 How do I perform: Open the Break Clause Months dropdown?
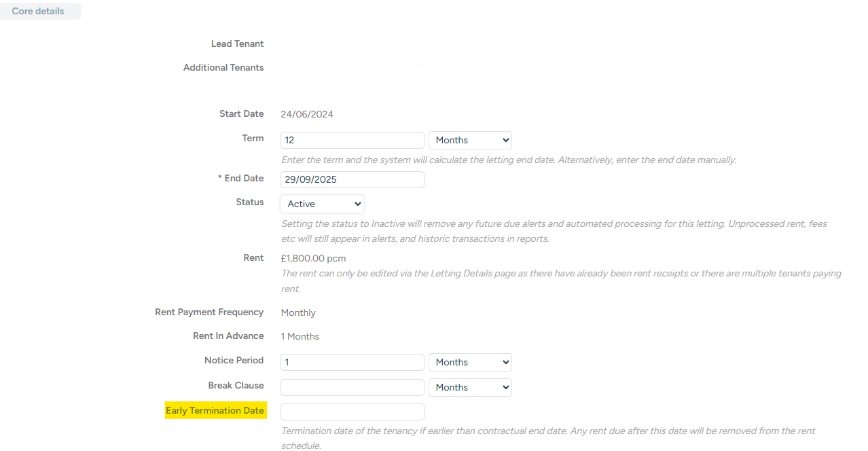point(470,387)
